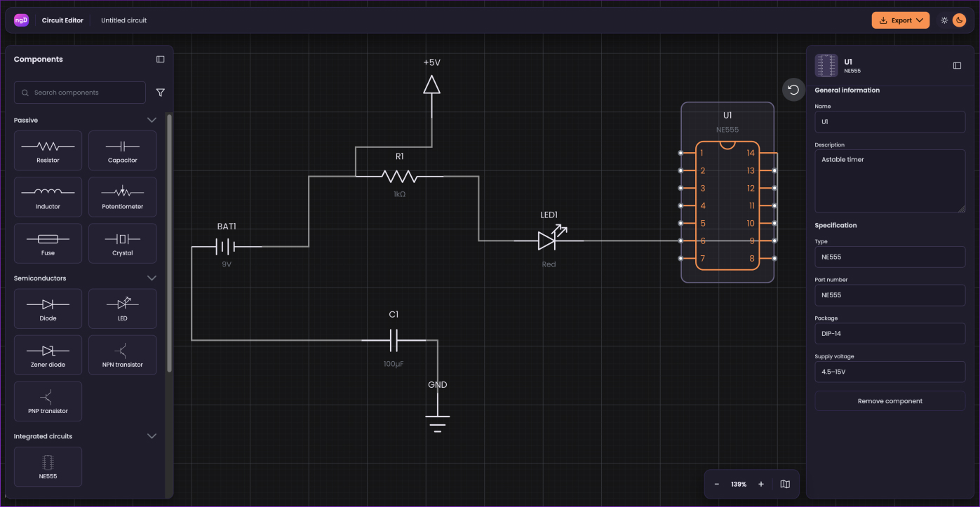Edit the Package field DIP-14
Image resolution: width=980 pixels, height=507 pixels.
point(890,333)
